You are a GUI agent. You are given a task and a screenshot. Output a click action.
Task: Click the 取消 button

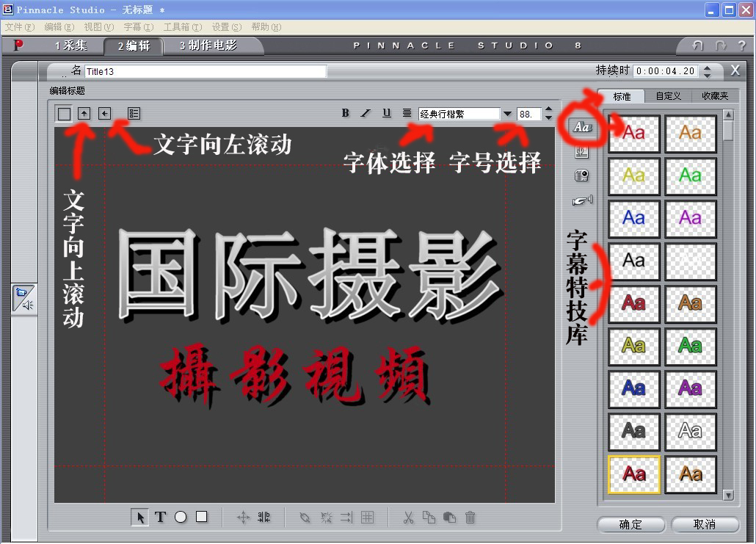(704, 524)
